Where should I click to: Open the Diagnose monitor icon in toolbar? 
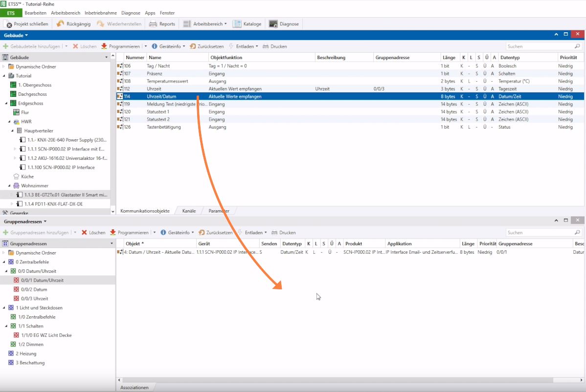pyautogui.click(x=273, y=24)
